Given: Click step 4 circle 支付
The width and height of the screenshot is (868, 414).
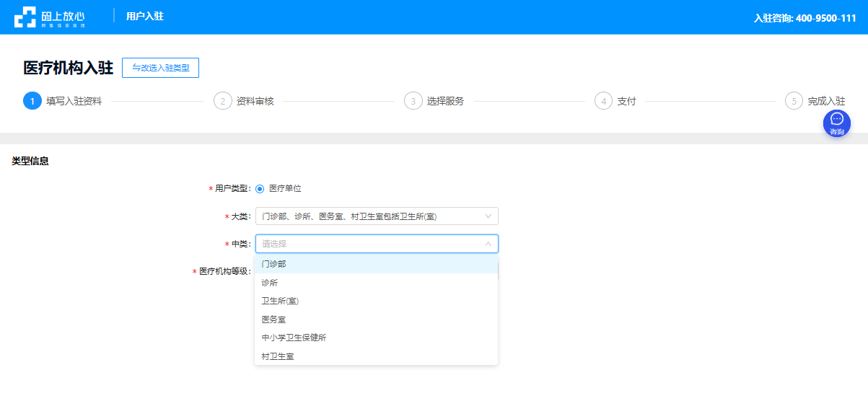Looking at the screenshot, I should coord(603,101).
